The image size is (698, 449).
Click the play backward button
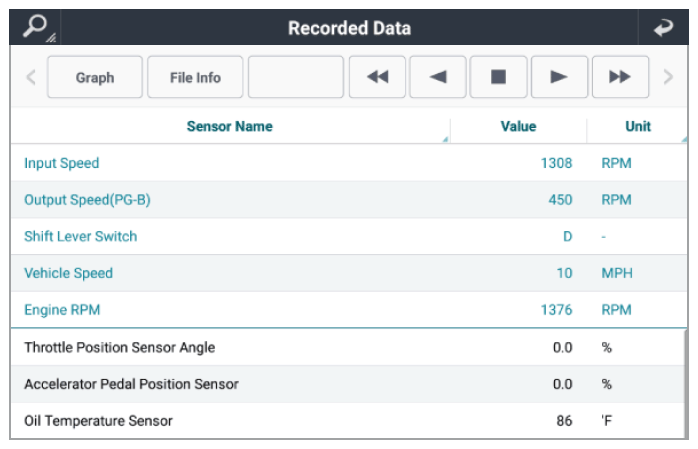click(x=438, y=77)
